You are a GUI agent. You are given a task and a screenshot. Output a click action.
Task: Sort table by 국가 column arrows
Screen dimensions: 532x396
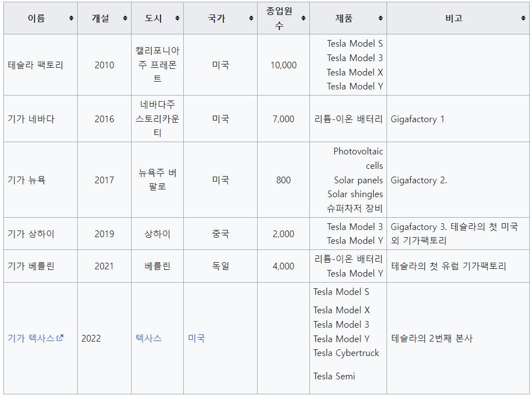click(x=251, y=18)
